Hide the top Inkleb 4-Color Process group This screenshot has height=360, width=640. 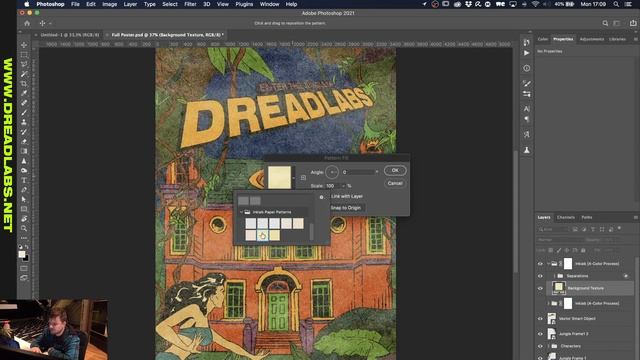pos(540,264)
